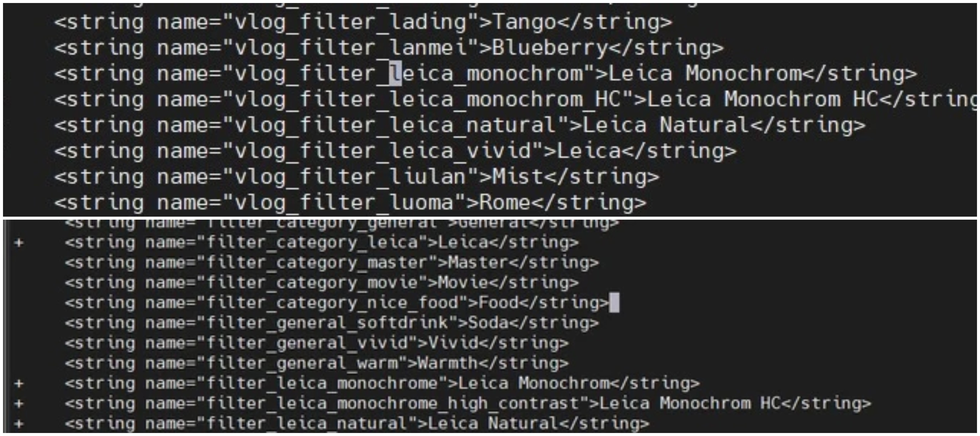Click the Blueberry string value
The width and height of the screenshot is (980, 436).
click(550, 48)
